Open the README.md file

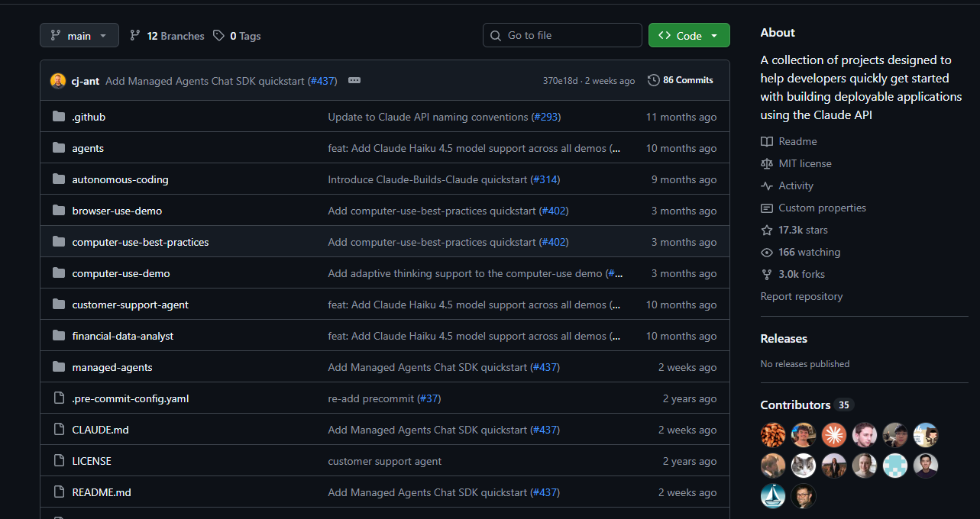pyautogui.click(x=102, y=492)
